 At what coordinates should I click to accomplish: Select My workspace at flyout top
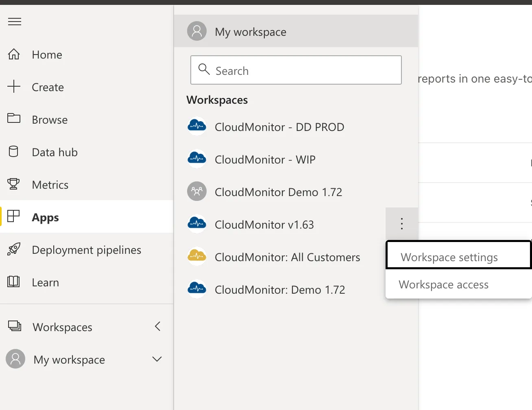296,31
